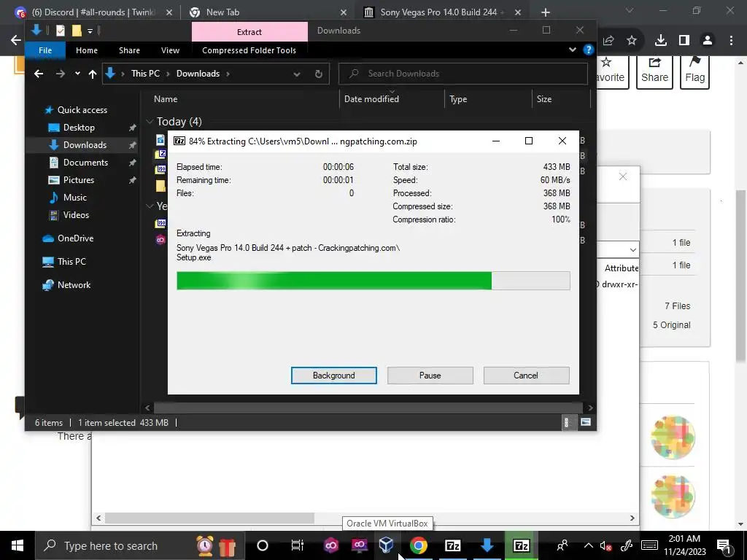Open the File menu in Explorer
The image size is (747, 560).
45,50
